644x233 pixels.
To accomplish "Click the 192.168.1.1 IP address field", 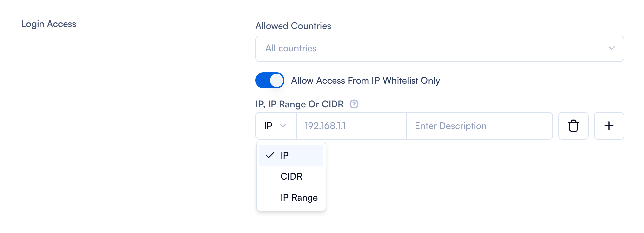I will click(351, 126).
